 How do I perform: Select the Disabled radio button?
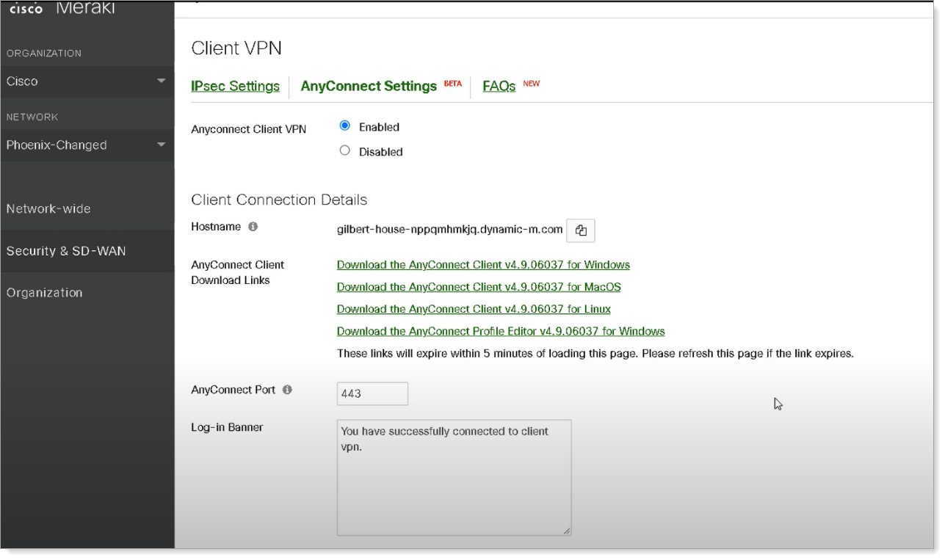click(344, 152)
